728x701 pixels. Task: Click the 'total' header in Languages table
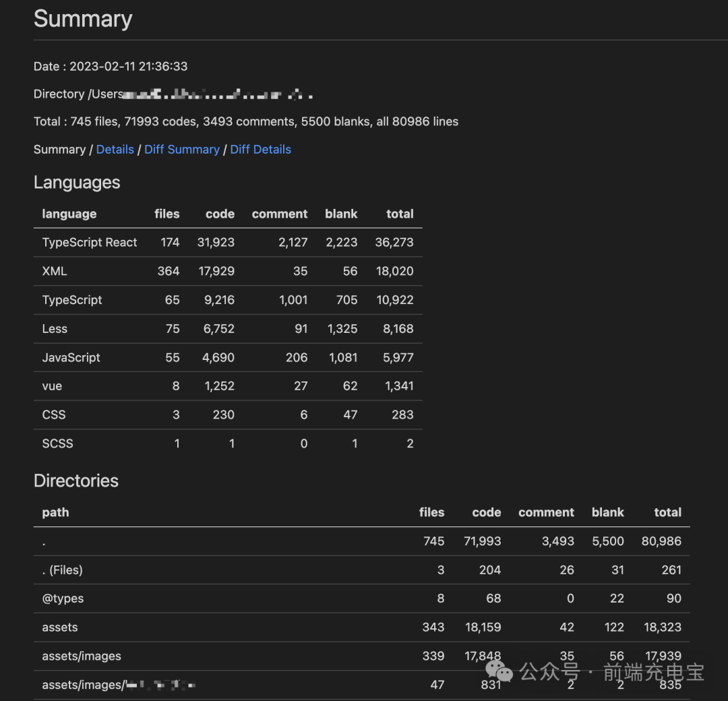(x=400, y=214)
